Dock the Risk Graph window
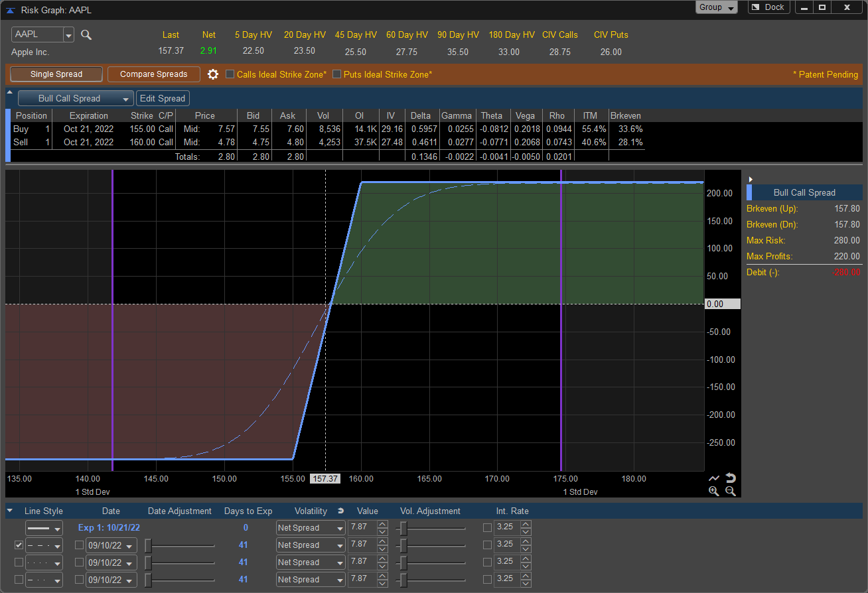 point(768,7)
